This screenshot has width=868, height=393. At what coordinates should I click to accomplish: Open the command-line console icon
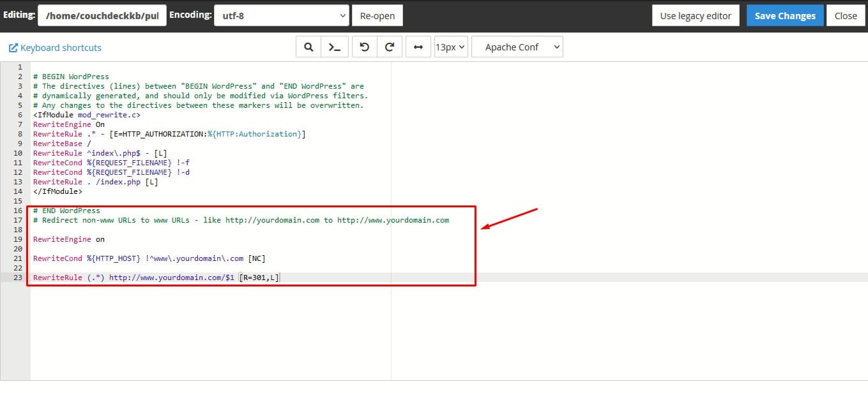(335, 46)
